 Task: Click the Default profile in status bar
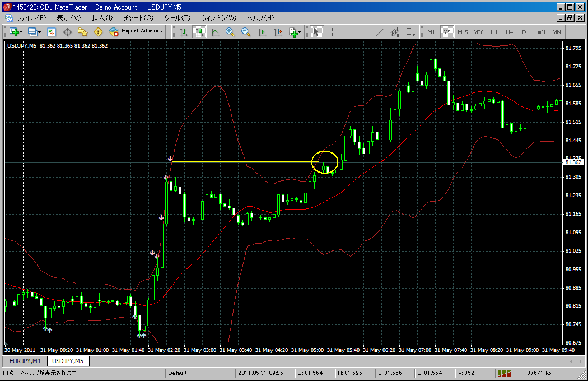coord(178,373)
